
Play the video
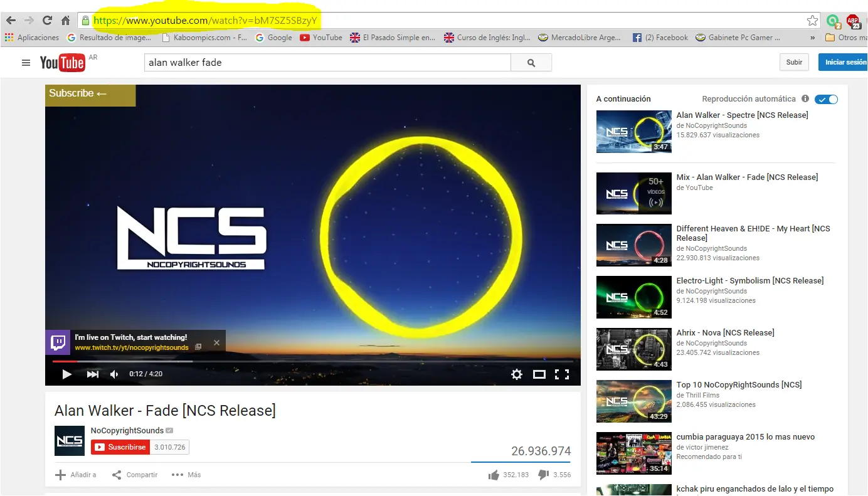[x=66, y=374]
